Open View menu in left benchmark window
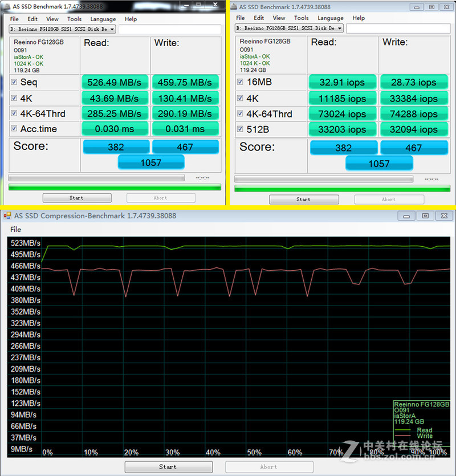This screenshot has height=476, width=456. coord(52,19)
